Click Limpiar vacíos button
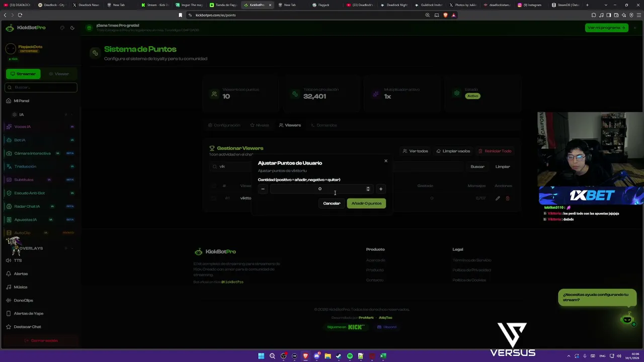 pyautogui.click(x=453, y=151)
